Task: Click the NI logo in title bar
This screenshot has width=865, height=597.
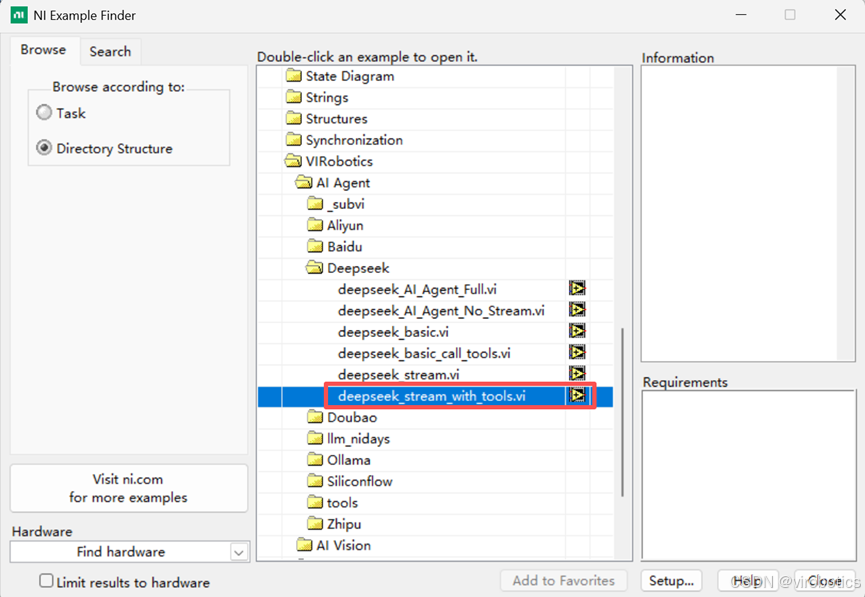Action: [x=19, y=15]
